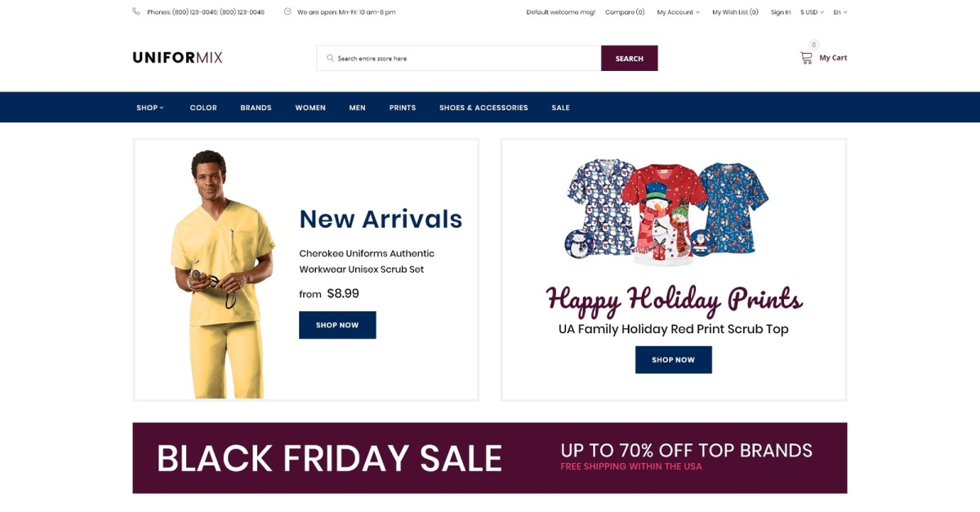Click the shopping cart icon
The image size is (980, 512).
(806, 58)
